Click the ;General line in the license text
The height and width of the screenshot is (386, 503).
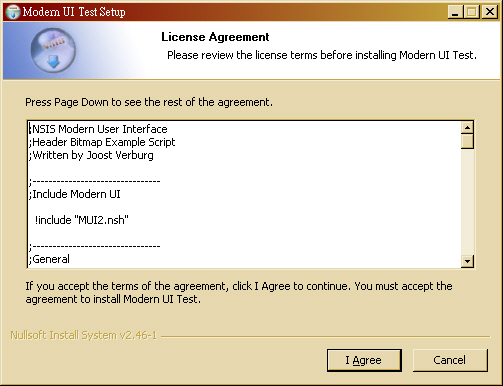[x=49, y=259]
